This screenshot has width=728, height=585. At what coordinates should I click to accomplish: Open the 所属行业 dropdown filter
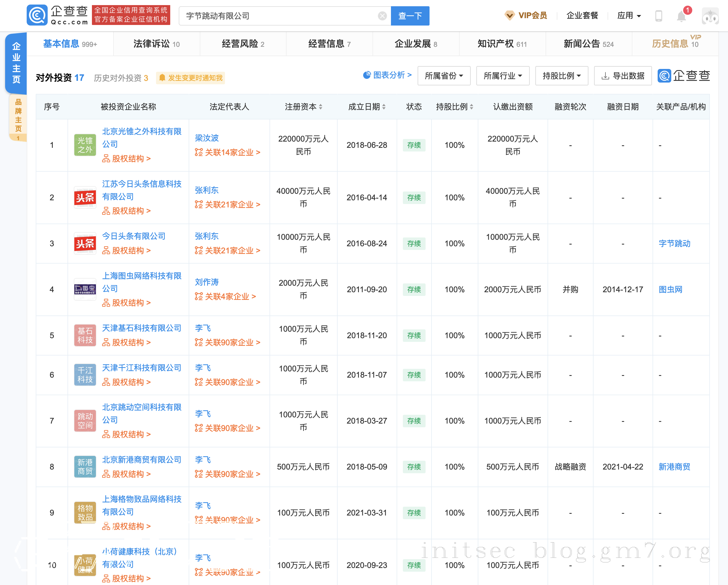coord(502,76)
